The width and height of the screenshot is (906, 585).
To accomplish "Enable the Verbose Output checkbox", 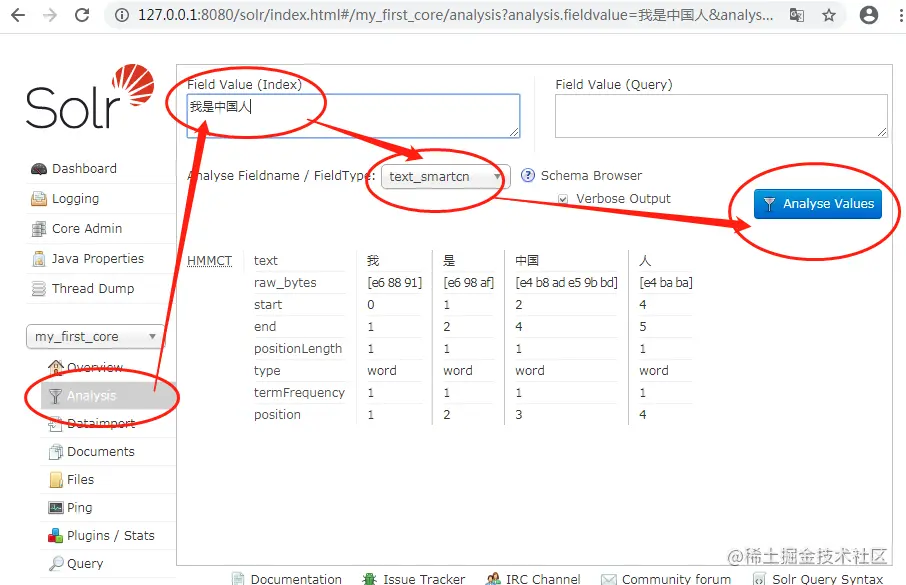I will pyautogui.click(x=563, y=198).
